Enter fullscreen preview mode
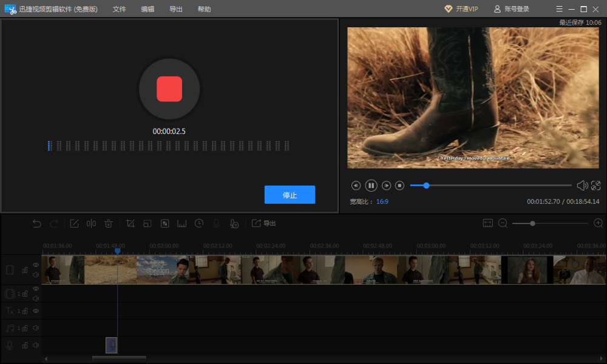The image size is (607, 364). [x=596, y=186]
